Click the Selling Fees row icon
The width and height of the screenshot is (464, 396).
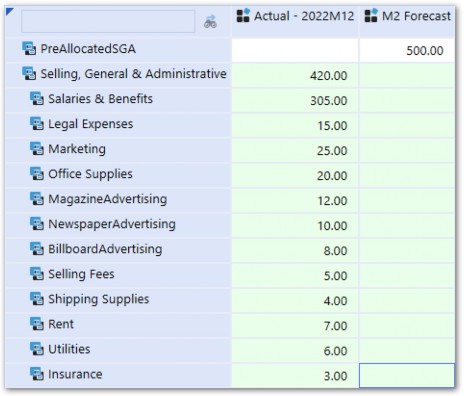[x=37, y=274]
